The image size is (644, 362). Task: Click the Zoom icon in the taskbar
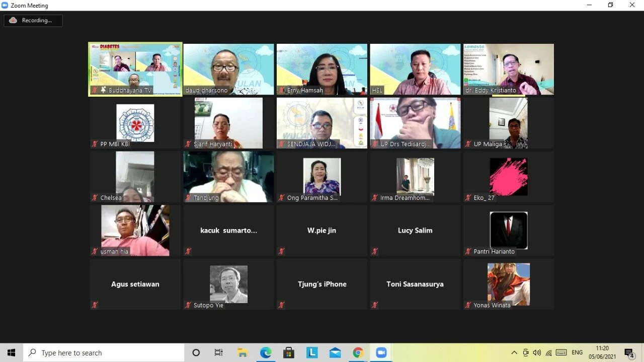tap(381, 353)
